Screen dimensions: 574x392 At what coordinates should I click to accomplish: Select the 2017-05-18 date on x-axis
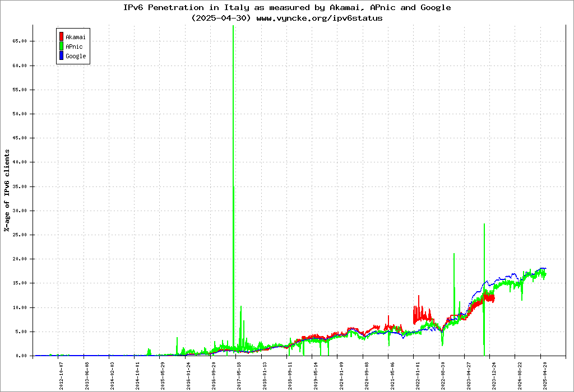click(239, 374)
